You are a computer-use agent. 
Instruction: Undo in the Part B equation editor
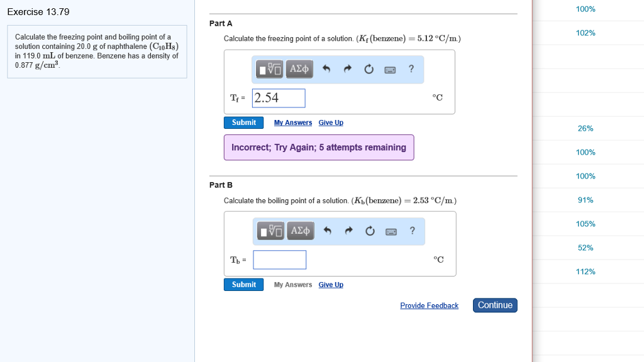[327, 231]
